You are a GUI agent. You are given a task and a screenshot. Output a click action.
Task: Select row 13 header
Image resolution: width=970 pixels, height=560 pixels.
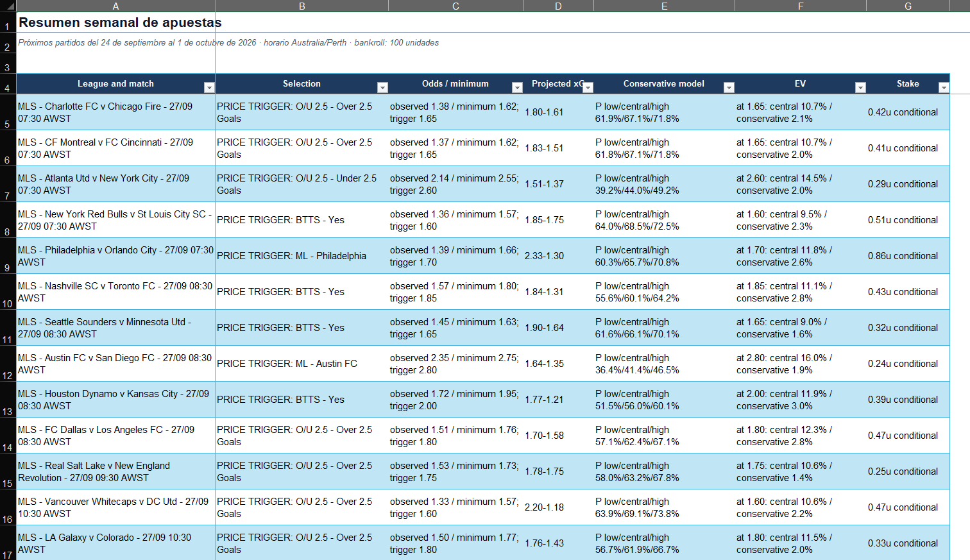pos(8,400)
